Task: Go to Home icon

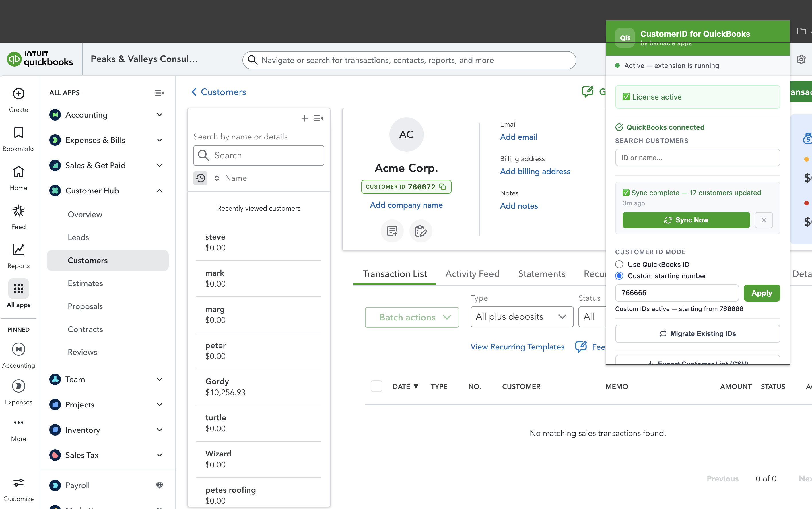Action: pyautogui.click(x=19, y=172)
